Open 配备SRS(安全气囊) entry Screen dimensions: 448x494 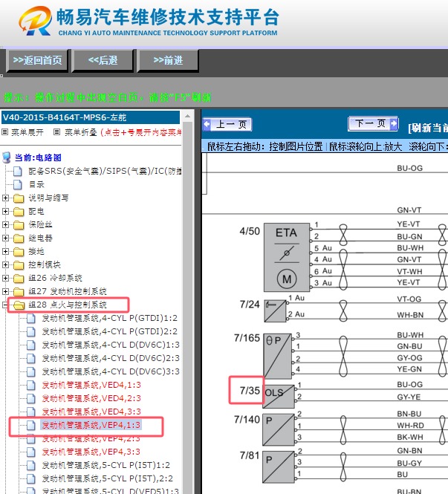coord(105,171)
